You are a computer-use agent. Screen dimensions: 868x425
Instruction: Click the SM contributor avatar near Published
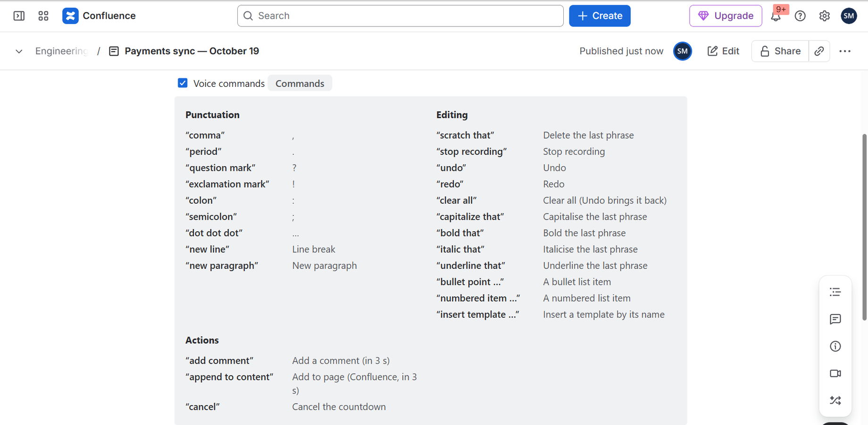tap(682, 51)
